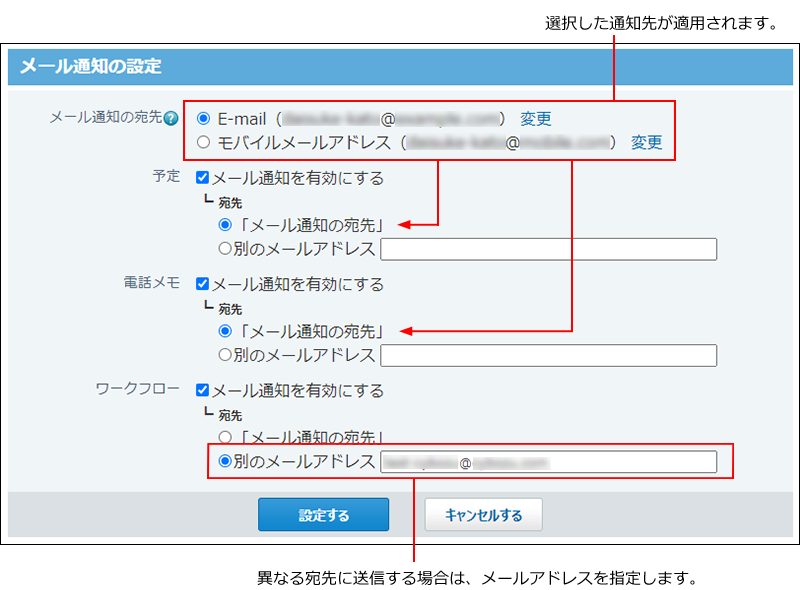This screenshot has width=800, height=590.
Task: Click 変更 link next to mobile address
Action: pos(646,142)
